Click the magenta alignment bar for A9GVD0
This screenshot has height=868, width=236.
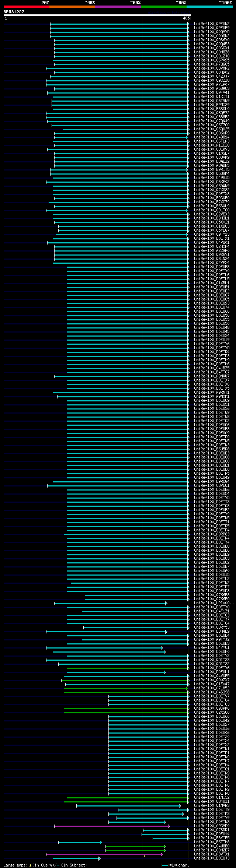pyautogui.click(x=112, y=826)
